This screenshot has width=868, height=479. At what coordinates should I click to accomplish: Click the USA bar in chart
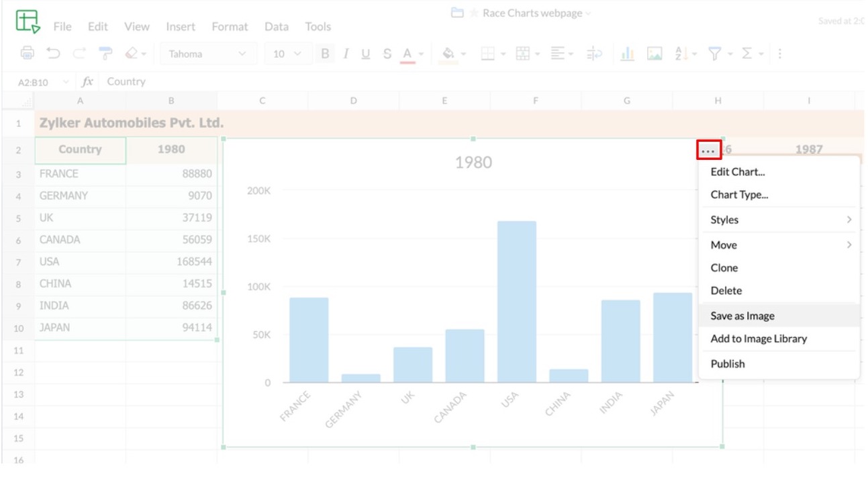coord(517,302)
